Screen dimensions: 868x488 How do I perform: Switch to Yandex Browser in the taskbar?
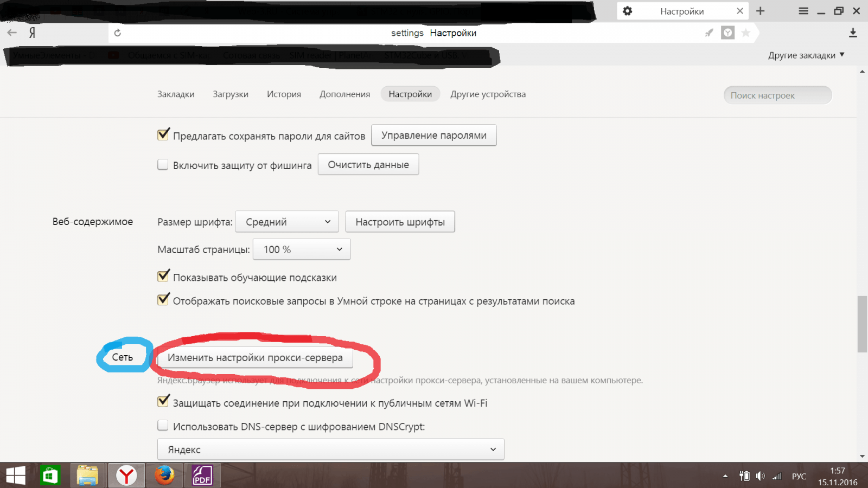126,476
